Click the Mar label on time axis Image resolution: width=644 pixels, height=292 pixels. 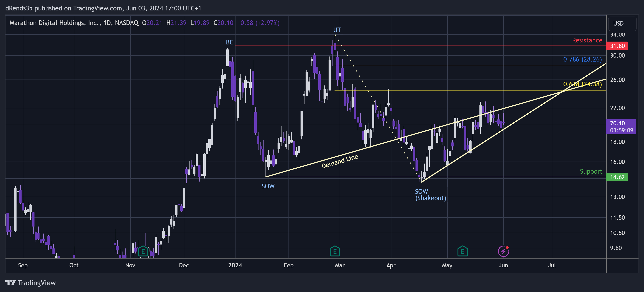[340, 265]
